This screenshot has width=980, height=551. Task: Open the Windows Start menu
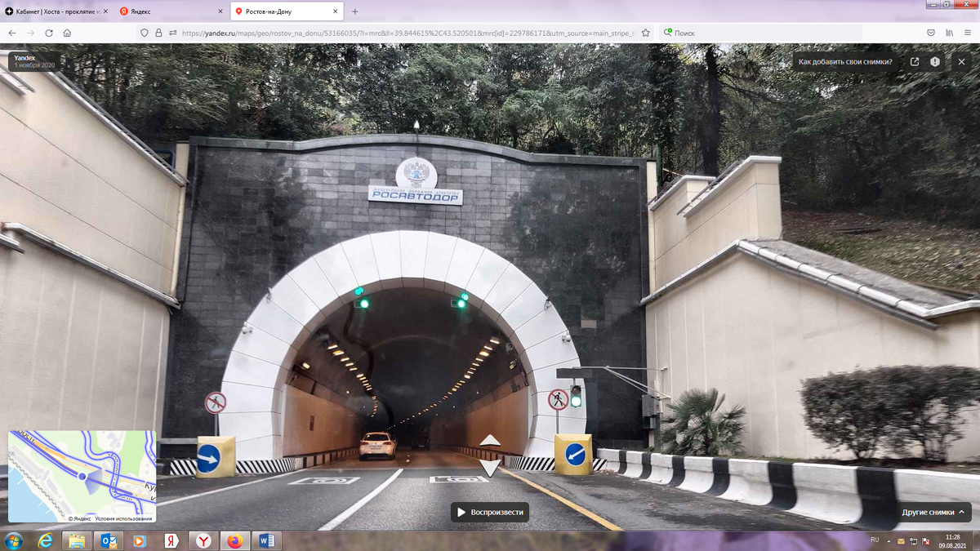click(13, 541)
